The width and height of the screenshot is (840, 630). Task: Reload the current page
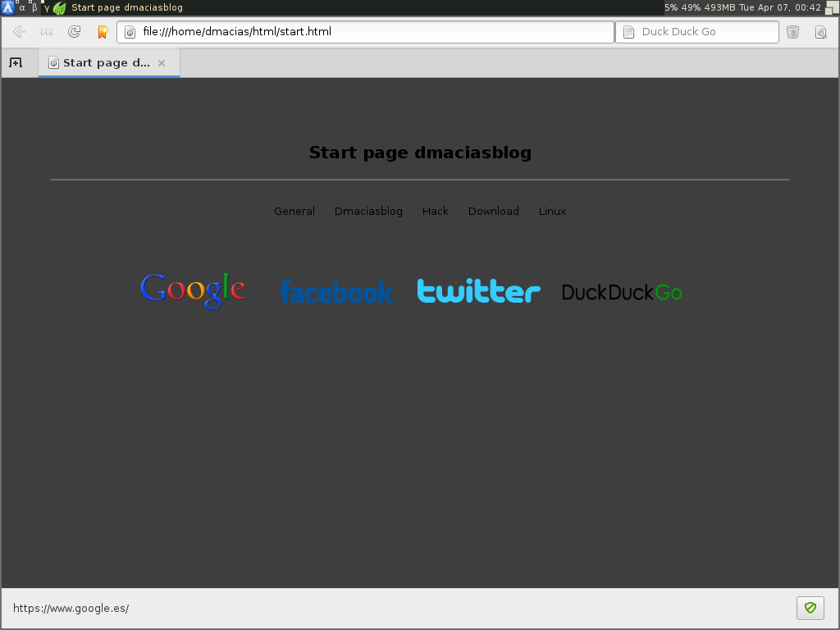click(75, 32)
